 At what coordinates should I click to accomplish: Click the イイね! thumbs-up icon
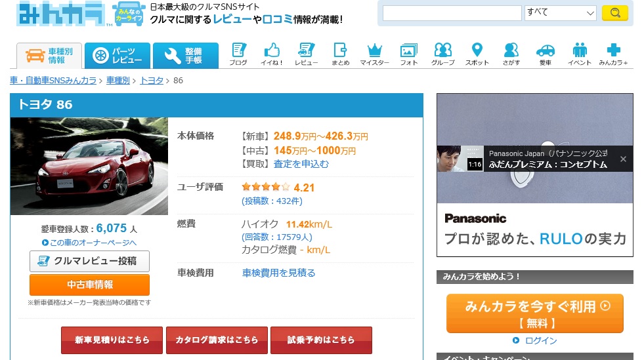[272, 54]
